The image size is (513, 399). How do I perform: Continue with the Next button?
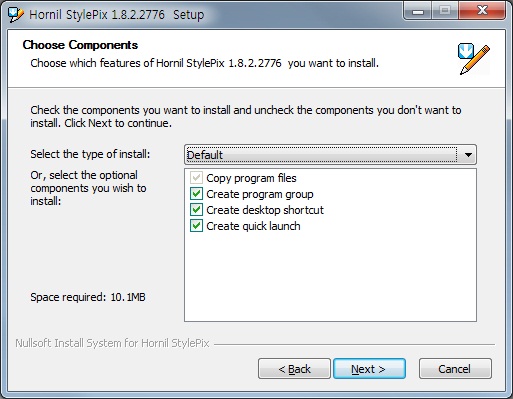click(x=369, y=369)
